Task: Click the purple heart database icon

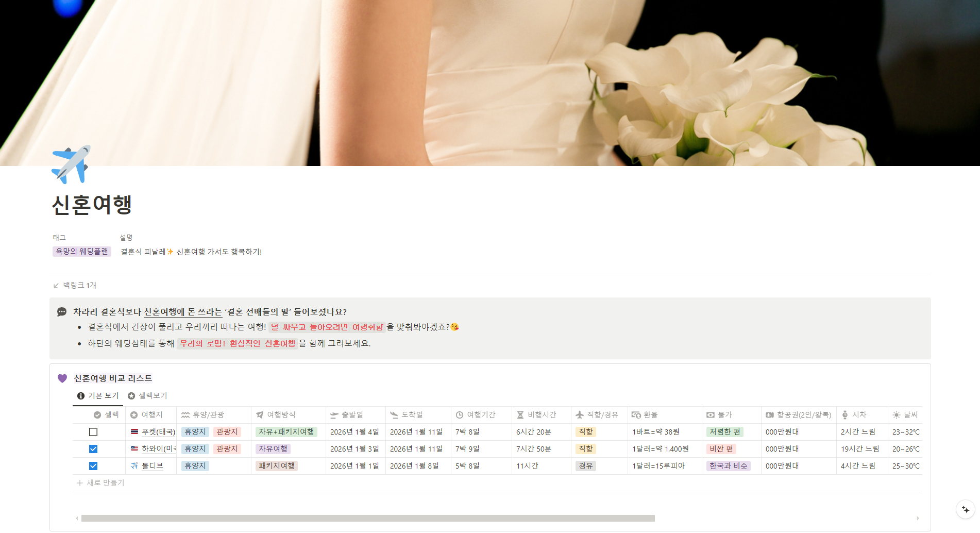Action: tap(62, 378)
